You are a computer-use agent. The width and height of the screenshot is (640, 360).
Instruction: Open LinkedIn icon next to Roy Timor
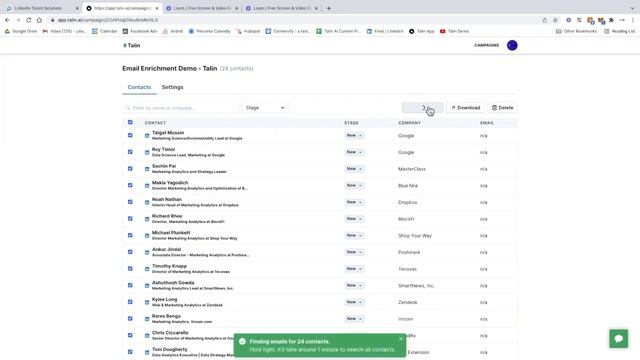pos(147,152)
